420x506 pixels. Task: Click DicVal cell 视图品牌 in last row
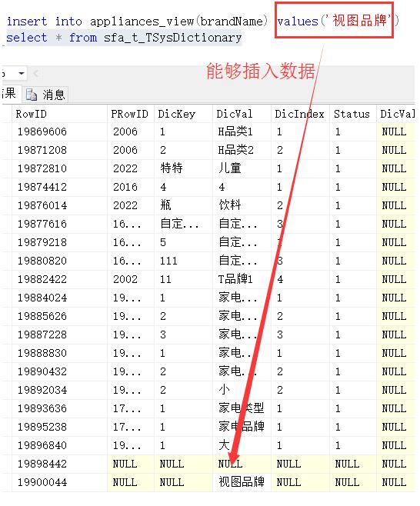tap(241, 482)
